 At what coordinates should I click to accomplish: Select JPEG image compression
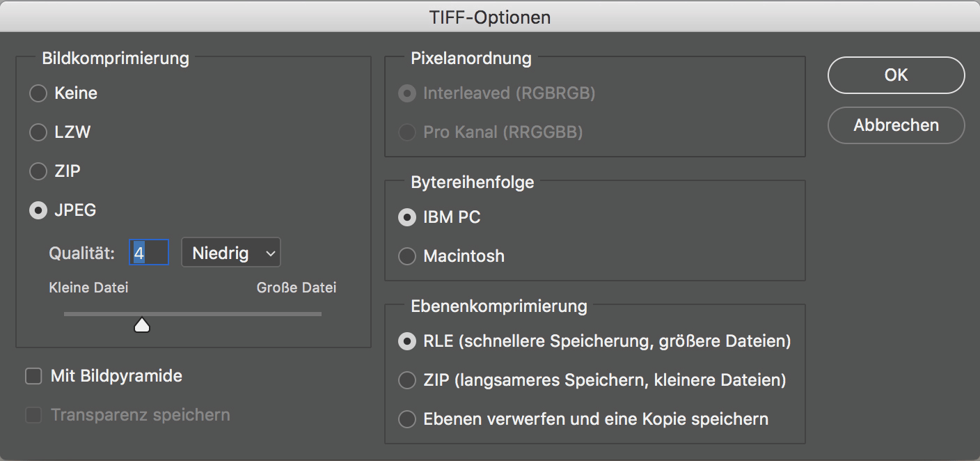coord(38,210)
